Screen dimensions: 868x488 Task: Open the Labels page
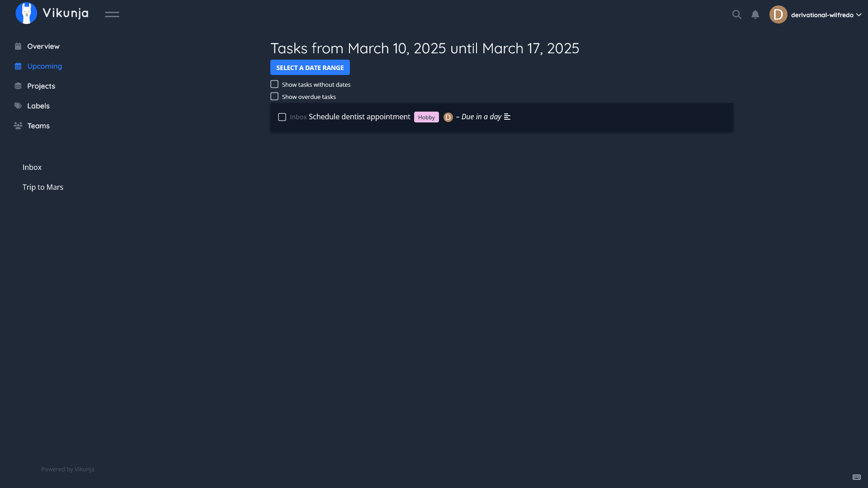[x=38, y=106]
